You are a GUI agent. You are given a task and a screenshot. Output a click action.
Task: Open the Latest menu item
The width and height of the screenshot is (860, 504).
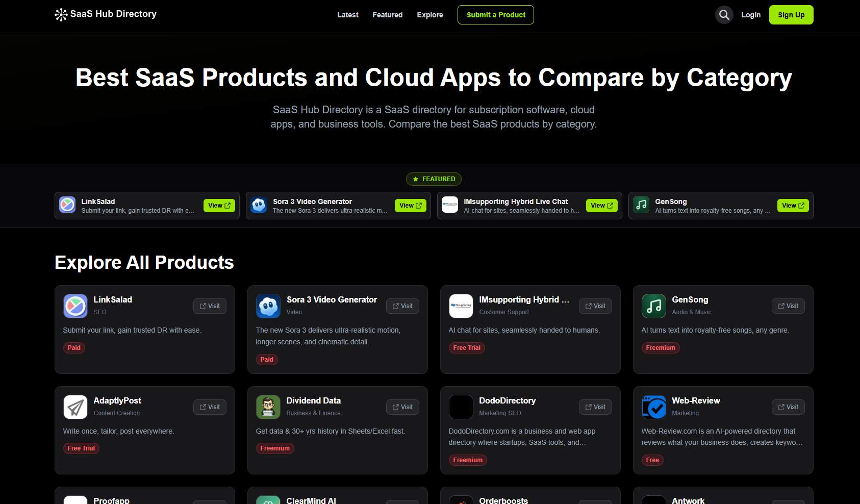coord(347,15)
